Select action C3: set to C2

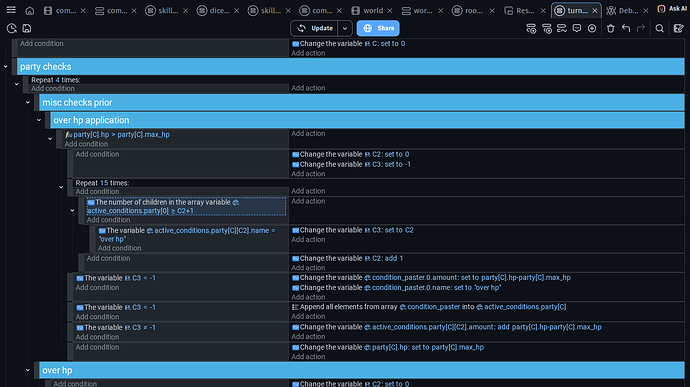353,230
